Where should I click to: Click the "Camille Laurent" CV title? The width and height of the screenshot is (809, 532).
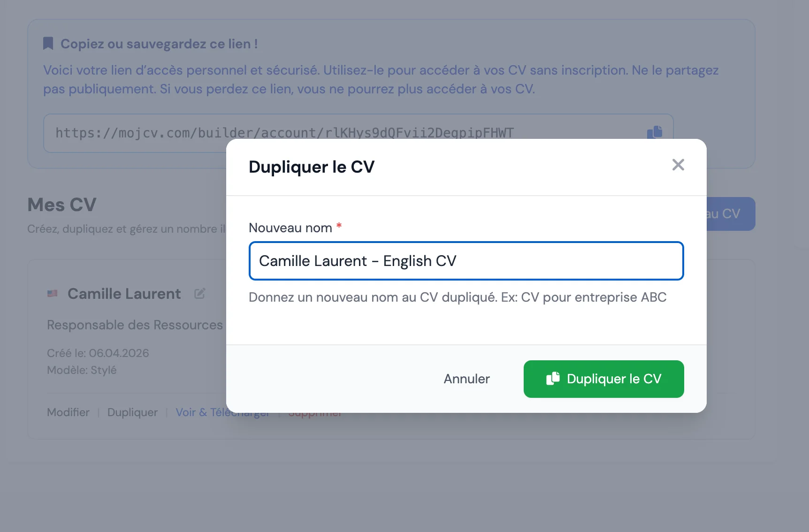124,294
